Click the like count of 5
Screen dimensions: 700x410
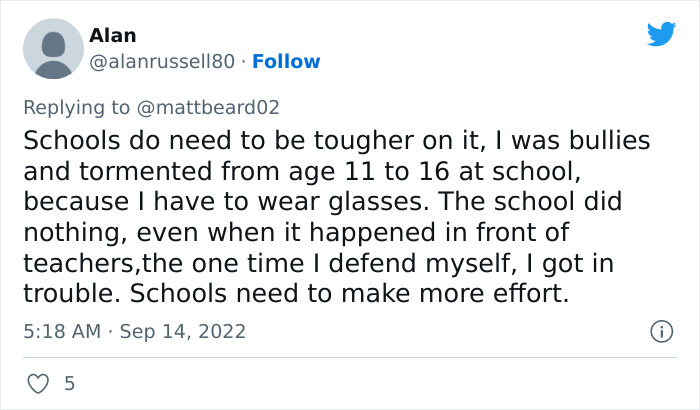point(69,383)
